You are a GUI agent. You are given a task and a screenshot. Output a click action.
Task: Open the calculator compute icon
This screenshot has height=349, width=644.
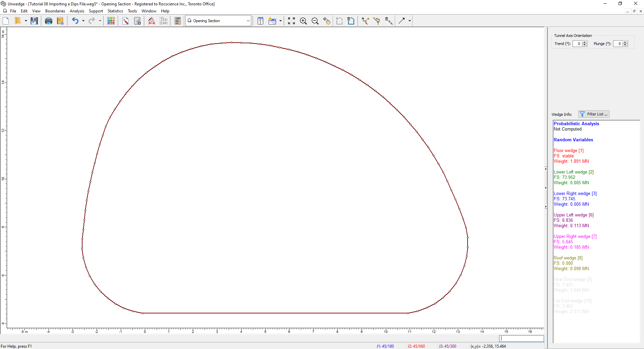tap(178, 21)
